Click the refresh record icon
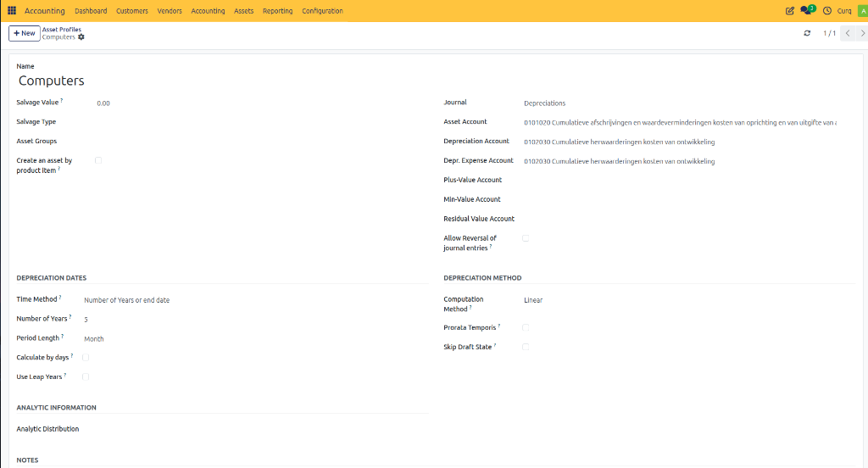The image size is (868, 468). point(807,33)
